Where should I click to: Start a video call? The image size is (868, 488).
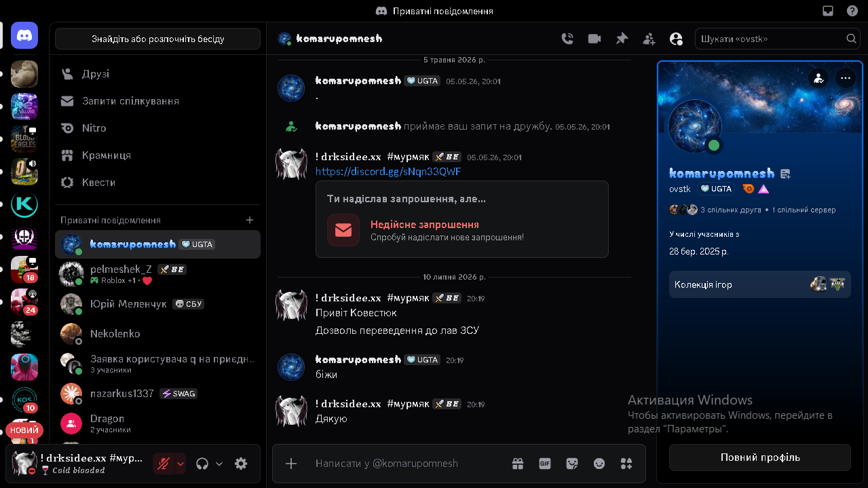595,39
